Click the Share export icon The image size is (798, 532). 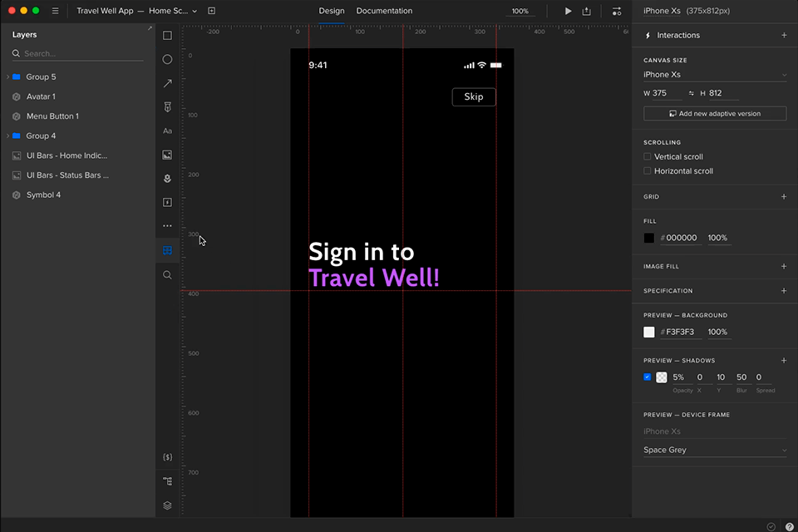point(587,12)
